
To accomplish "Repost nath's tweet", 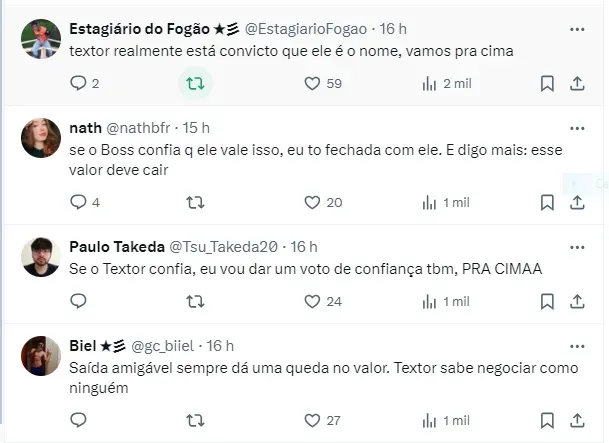I will point(196,202).
